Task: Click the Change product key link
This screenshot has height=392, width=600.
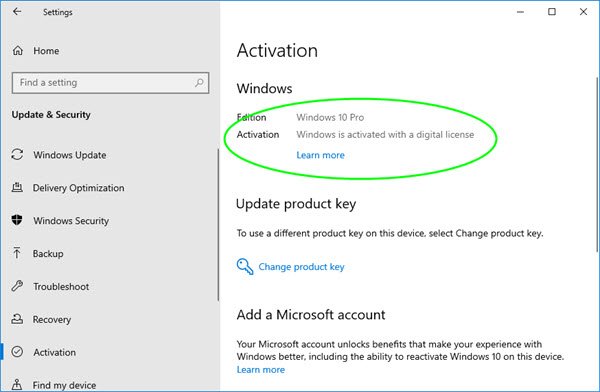Action: [x=301, y=267]
